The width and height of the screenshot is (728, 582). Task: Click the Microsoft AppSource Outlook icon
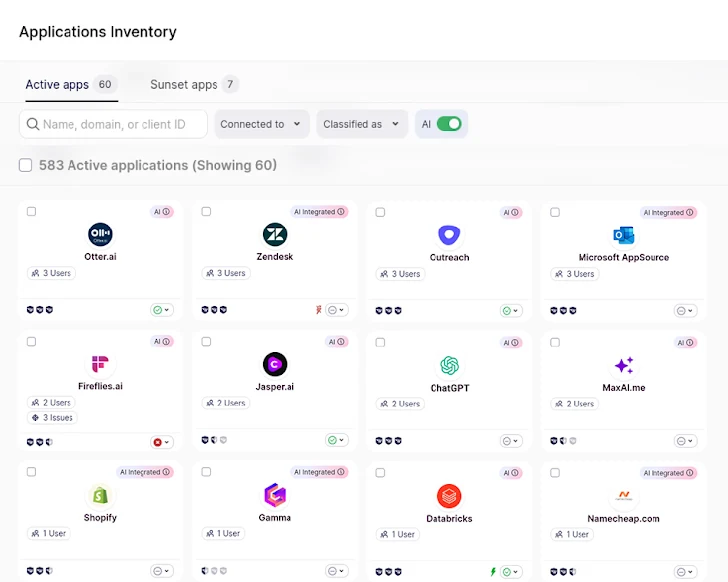[624, 235]
